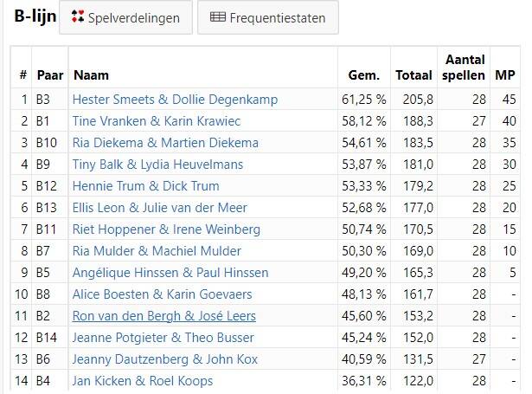Select Jeanny Dautzenberg & John Kox link

tap(165, 359)
